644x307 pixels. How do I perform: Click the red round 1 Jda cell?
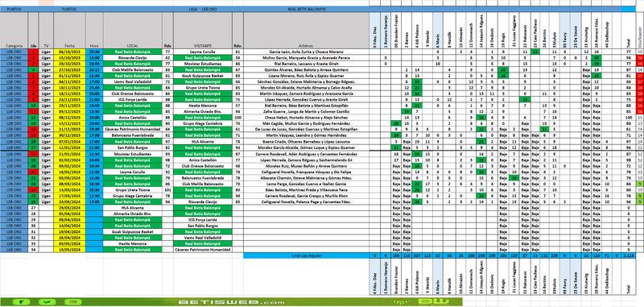click(33, 52)
